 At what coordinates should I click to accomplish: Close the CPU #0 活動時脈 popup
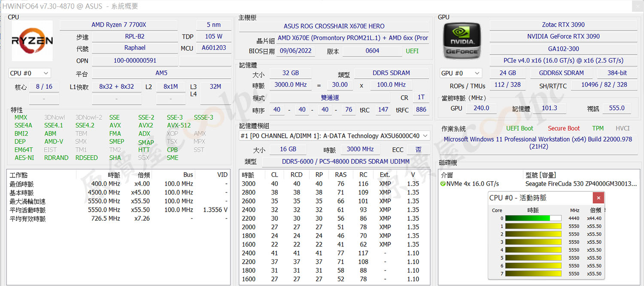(598, 198)
